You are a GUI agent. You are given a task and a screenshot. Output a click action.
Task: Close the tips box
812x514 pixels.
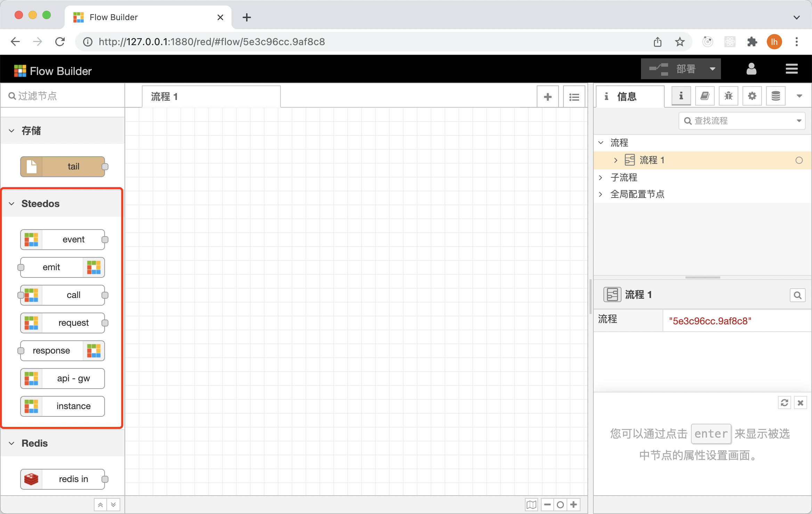point(801,403)
